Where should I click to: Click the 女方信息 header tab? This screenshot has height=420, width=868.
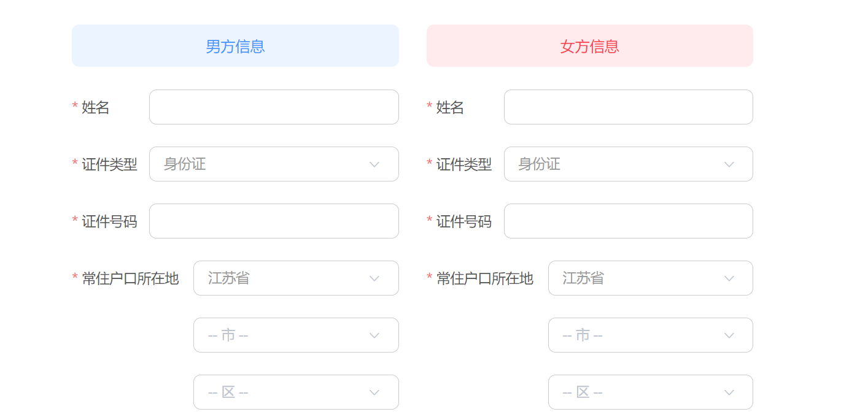tap(589, 46)
